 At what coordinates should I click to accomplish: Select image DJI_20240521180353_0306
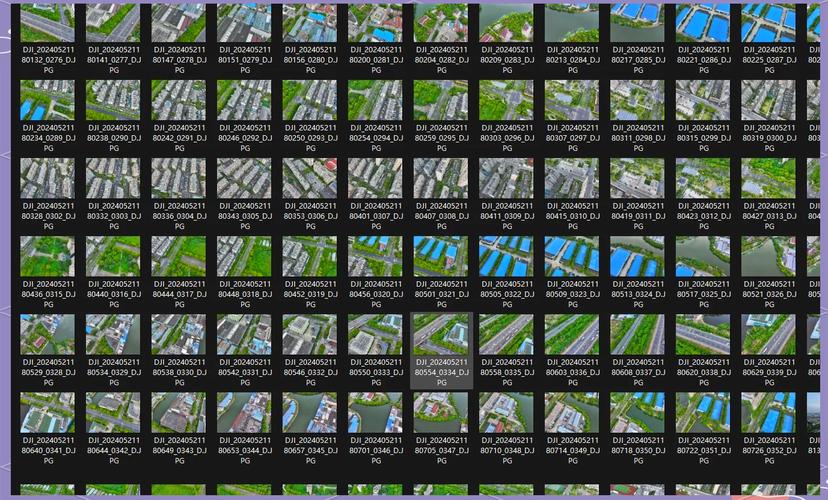click(309, 178)
